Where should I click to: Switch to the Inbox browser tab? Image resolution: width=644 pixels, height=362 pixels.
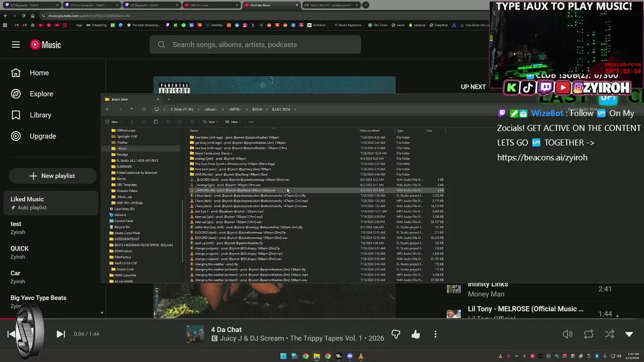click(331, 5)
